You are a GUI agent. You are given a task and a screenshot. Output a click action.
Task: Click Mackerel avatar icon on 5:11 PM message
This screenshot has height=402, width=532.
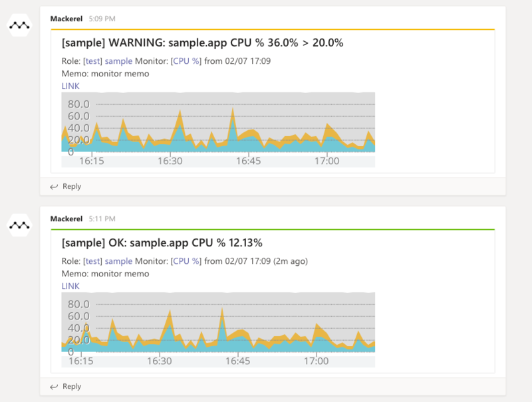[20, 225]
